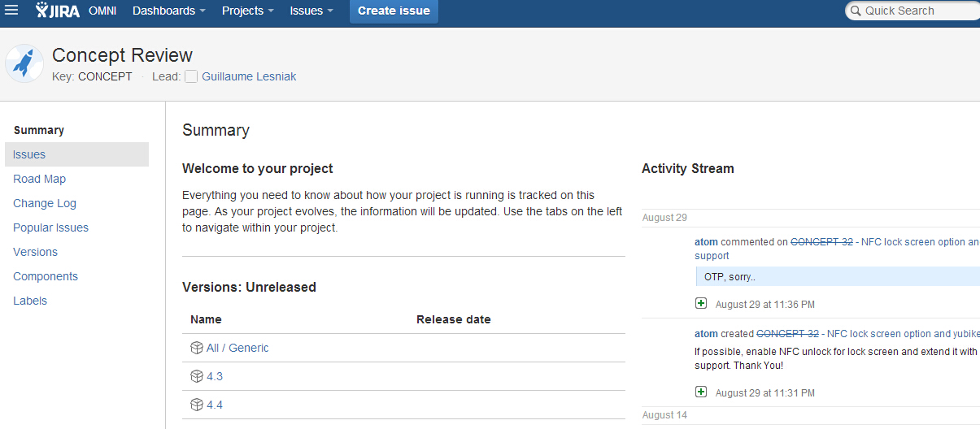Select the Summary tab in the sidebar

coord(39,130)
